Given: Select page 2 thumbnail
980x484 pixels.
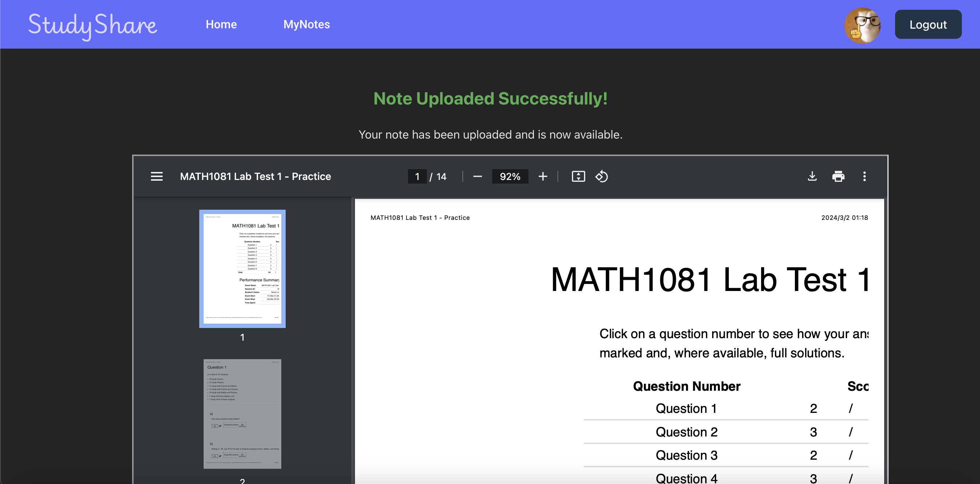Looking at the screenshot, I should 242,414.
